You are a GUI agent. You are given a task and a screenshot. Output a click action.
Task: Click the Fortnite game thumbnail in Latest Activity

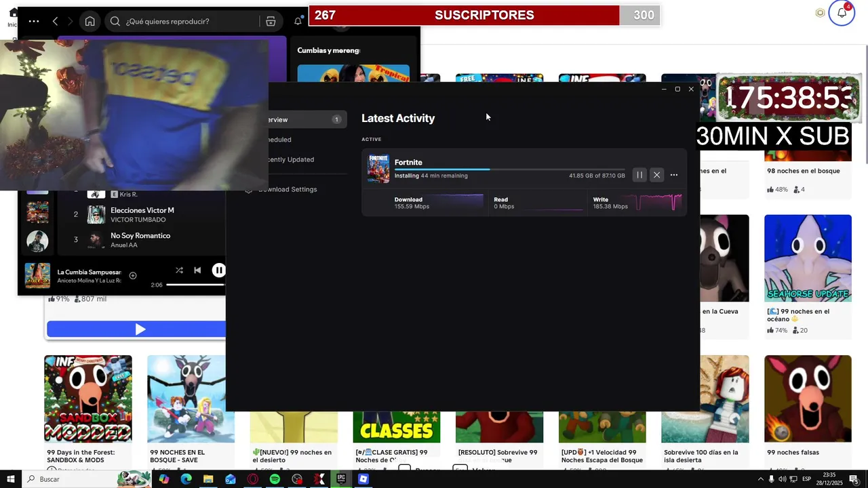pyautogui.click(x=378, y=169)
